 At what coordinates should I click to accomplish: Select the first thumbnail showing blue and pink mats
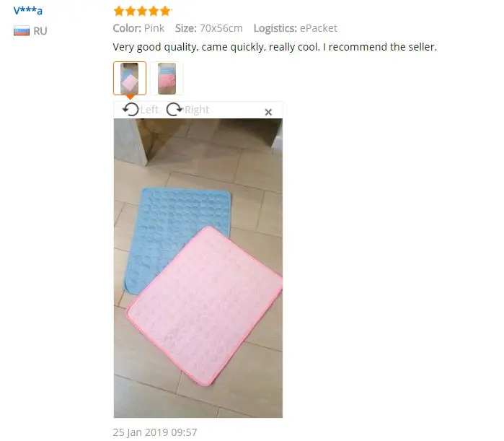pos(130,78)
